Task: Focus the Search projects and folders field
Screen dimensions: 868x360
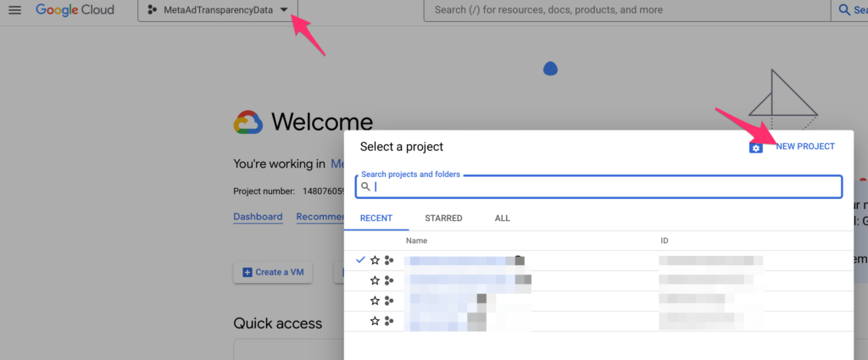Action: [602, 186]
